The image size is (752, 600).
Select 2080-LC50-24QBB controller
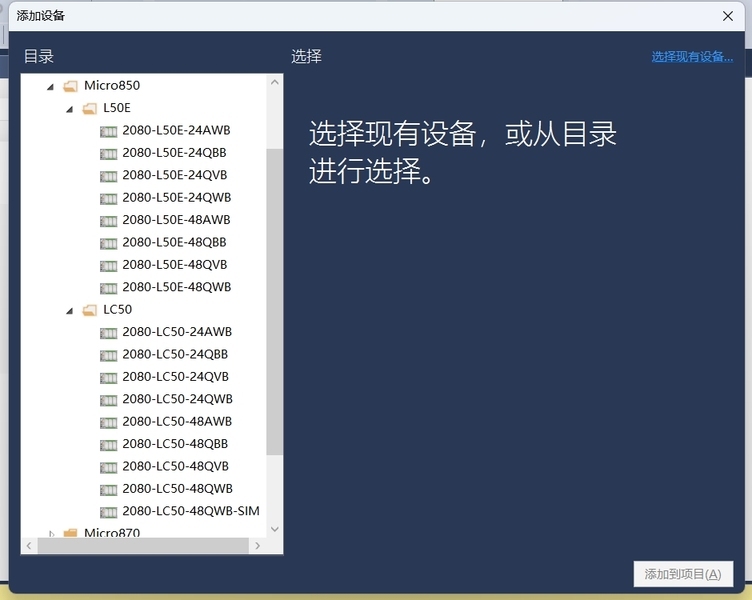click(175, 354)
